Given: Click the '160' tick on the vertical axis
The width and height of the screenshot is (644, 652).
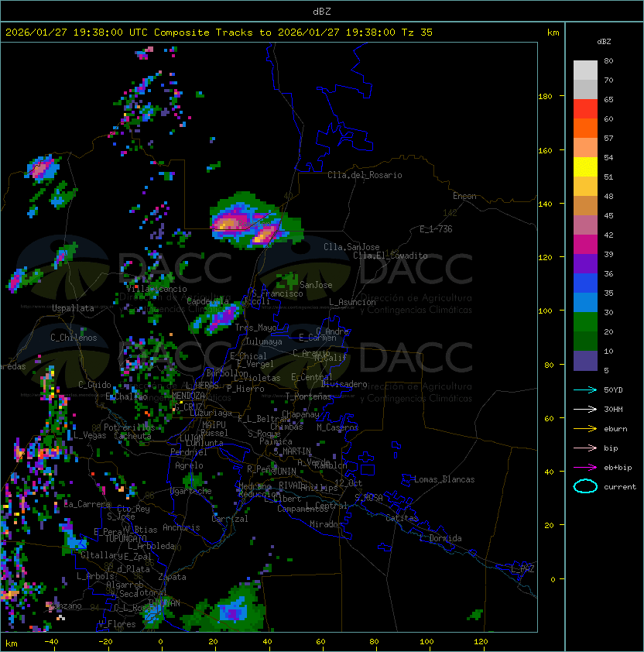Looking at the screenshot, I should click(x=545, y=150).
